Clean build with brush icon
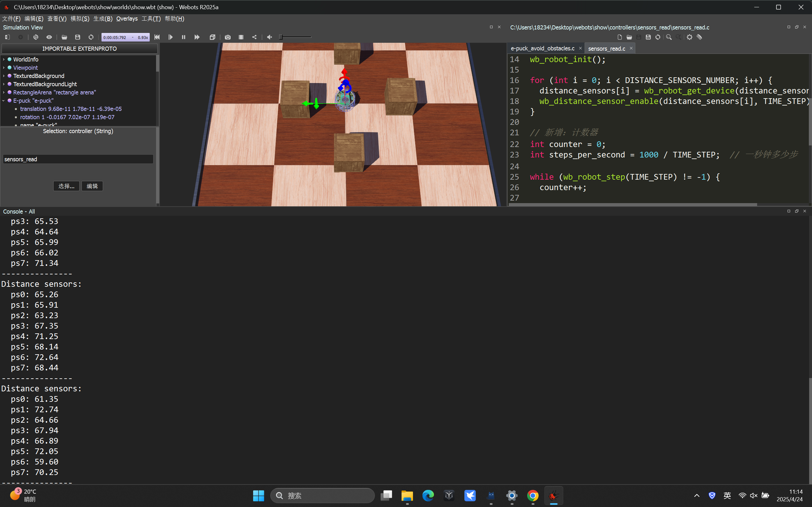This screenshot has width=812, height=507. click(700, 37)
